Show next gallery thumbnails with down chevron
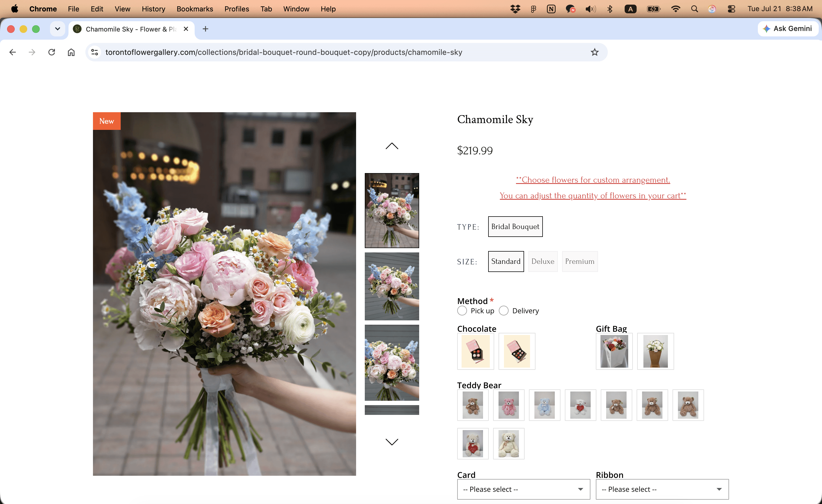Viewport: 822px width, 504px height. pos(392,442)
